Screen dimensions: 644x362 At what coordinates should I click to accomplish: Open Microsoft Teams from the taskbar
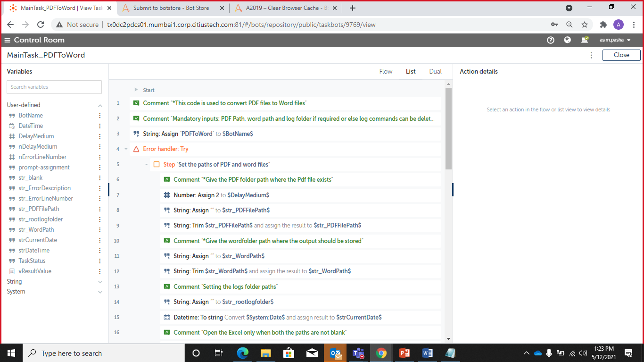point(358,353)
